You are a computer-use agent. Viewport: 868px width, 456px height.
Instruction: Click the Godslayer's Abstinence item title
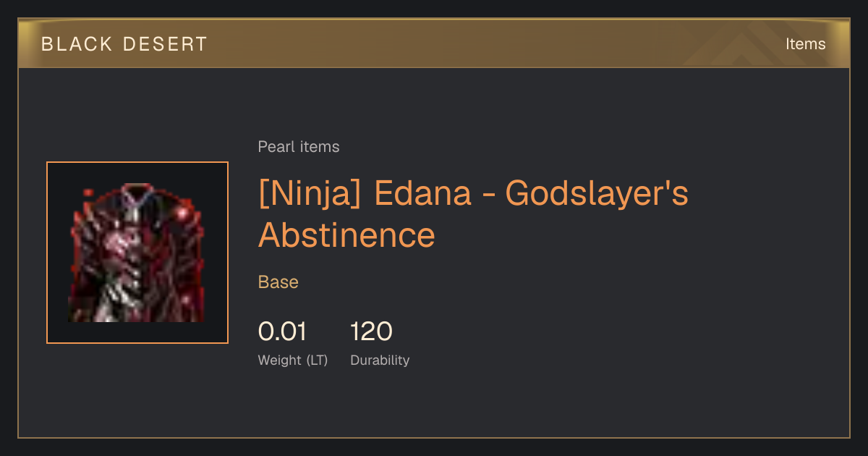coord(473,214)
